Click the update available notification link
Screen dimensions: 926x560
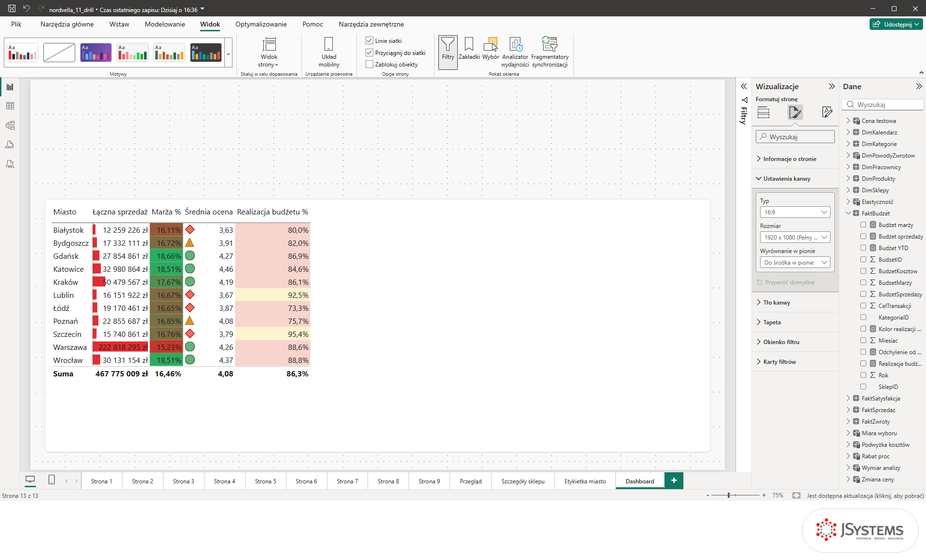tap(865, 495)
